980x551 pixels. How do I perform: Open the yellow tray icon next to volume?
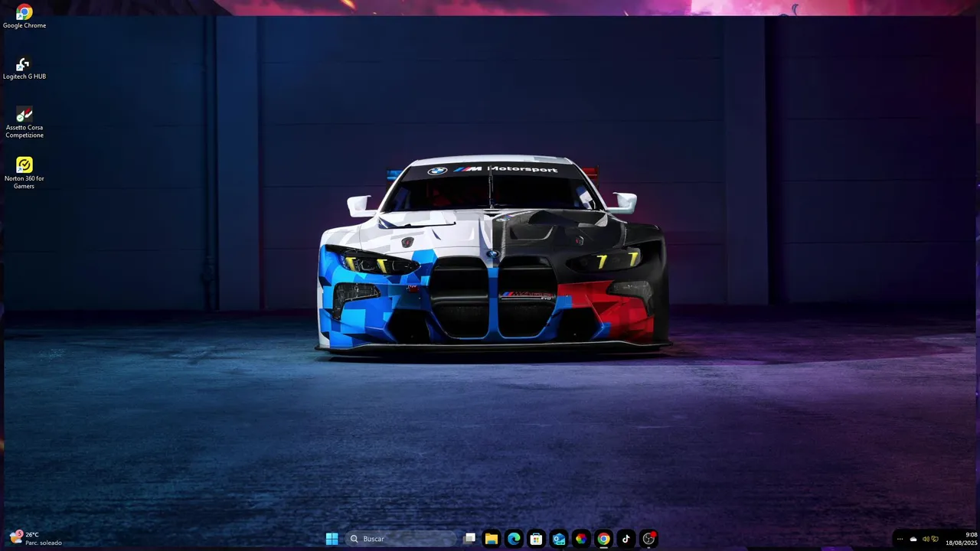935,539
